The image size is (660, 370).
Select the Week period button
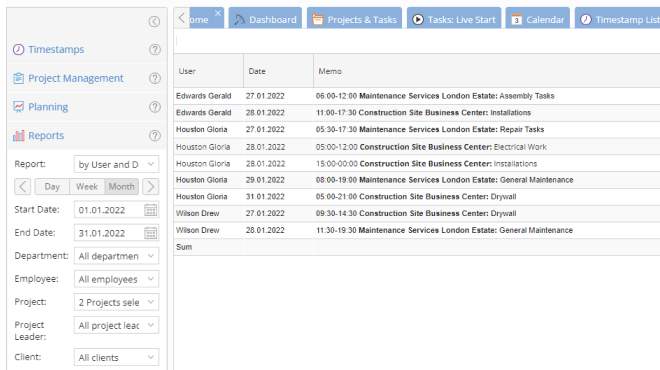point(87,186)
